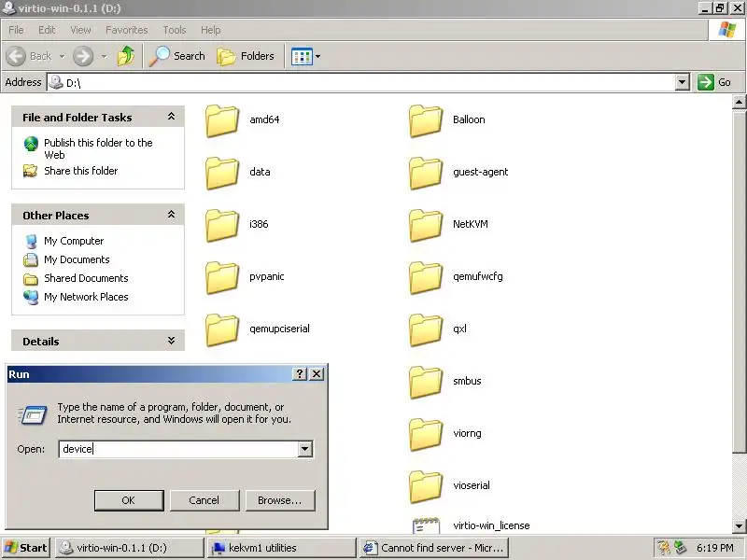Open Forward button history dropdown arrow
This screenshot has height=560, width=747.
click(105, 57)
